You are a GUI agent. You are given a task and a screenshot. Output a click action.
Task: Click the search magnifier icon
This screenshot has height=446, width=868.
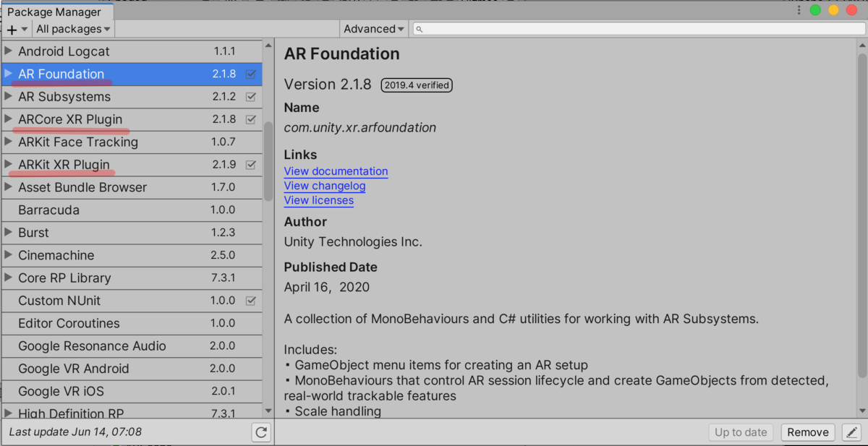tap(419, 29)
